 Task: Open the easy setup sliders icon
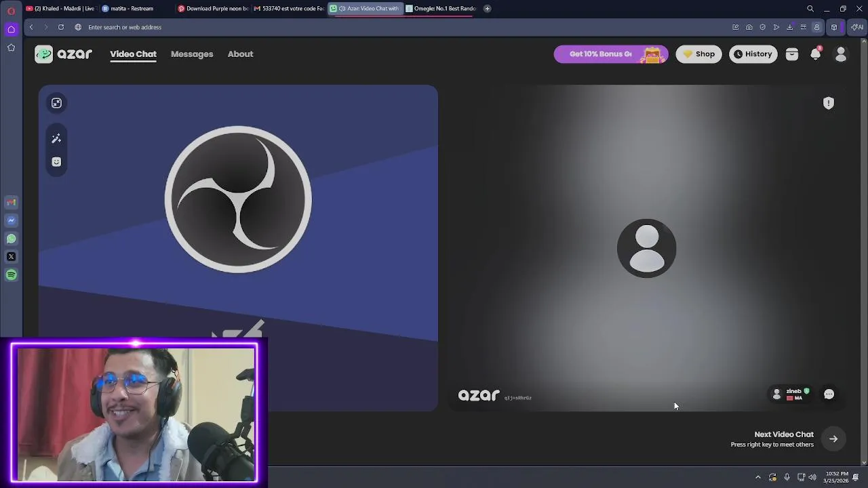(x=803, y=27)
